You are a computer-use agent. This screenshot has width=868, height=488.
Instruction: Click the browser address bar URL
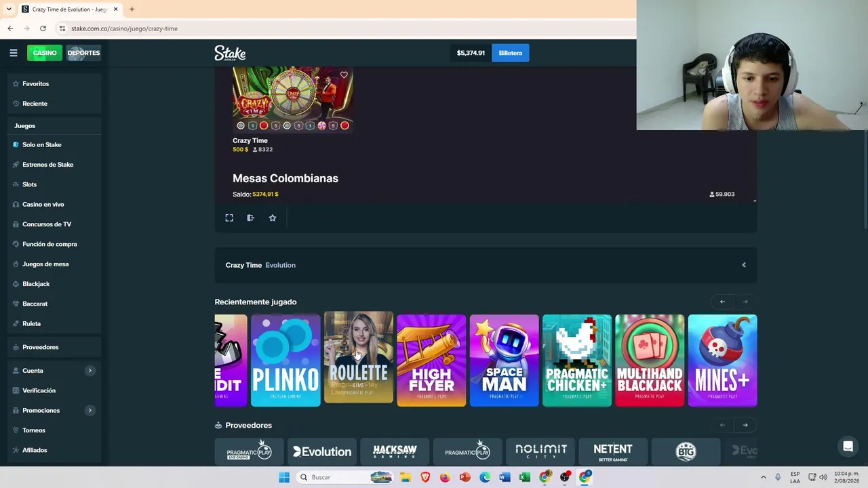coord(124,28)
